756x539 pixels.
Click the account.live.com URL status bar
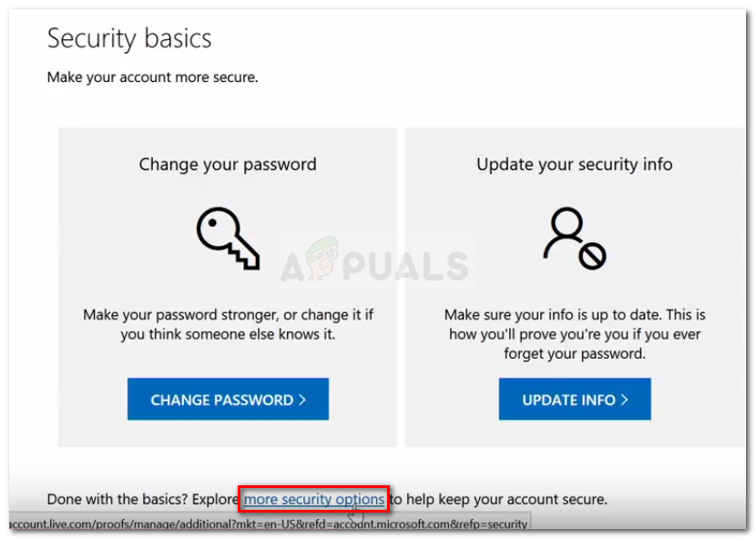click(264, 524)
